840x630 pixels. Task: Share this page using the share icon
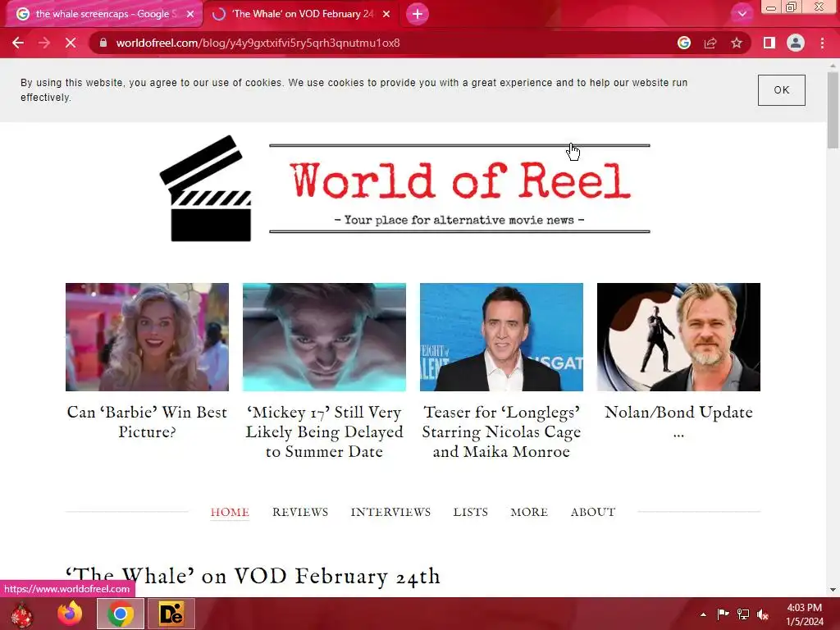(x=710, y=43)
